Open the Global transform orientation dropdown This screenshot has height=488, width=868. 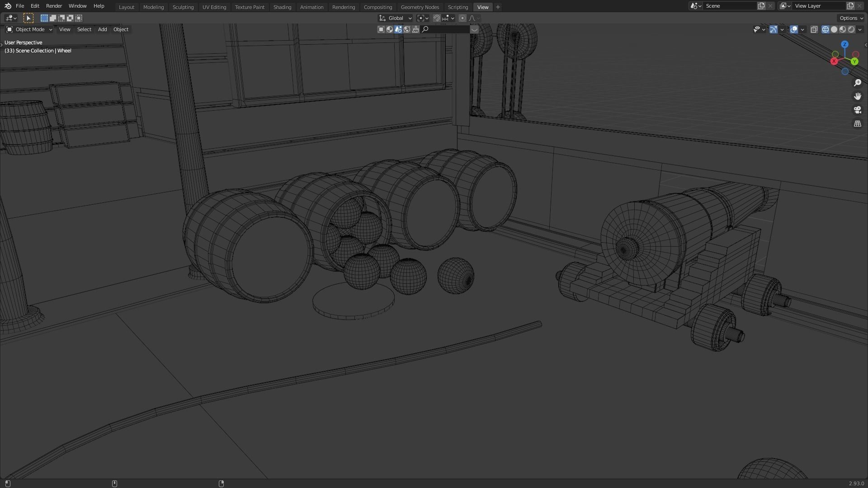point(396,18)
